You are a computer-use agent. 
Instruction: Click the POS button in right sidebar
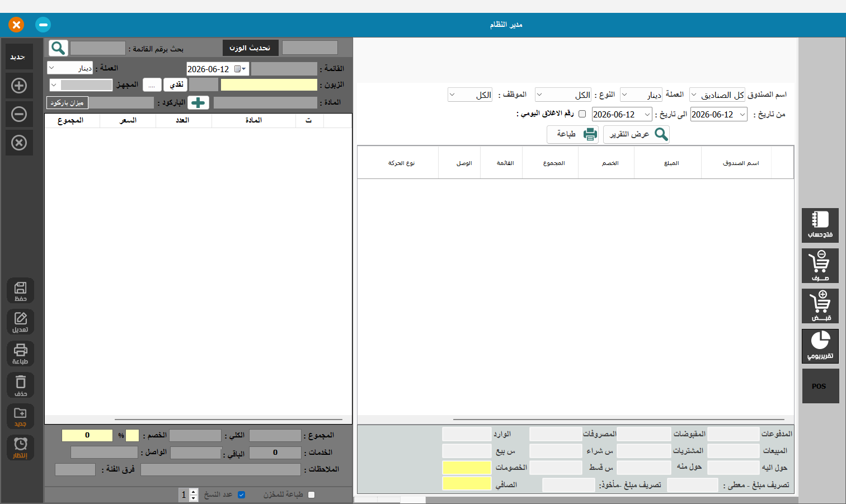click(820, 386)
